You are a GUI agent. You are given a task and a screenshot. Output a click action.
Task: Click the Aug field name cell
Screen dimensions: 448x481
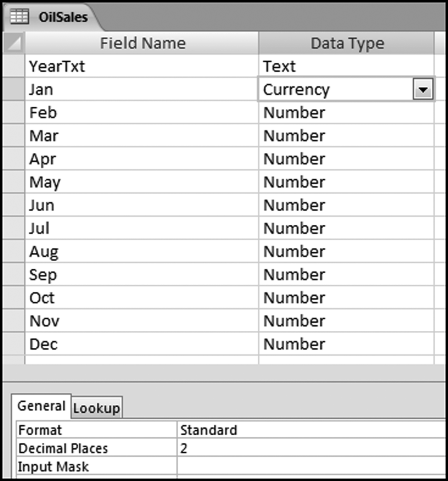point(141,252)
